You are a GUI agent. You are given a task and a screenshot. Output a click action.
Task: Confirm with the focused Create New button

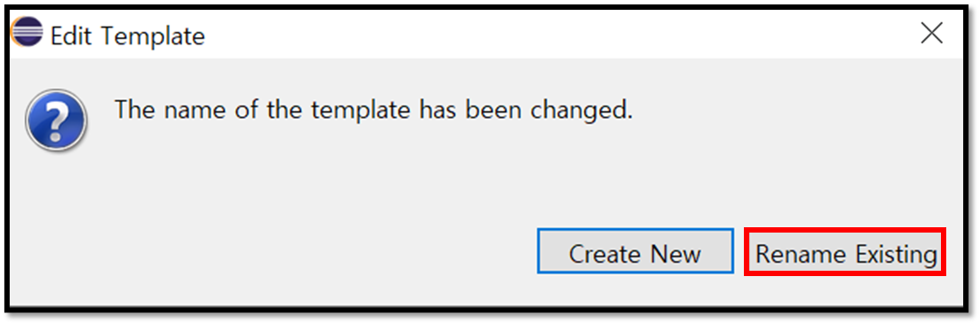pos(635,251)
